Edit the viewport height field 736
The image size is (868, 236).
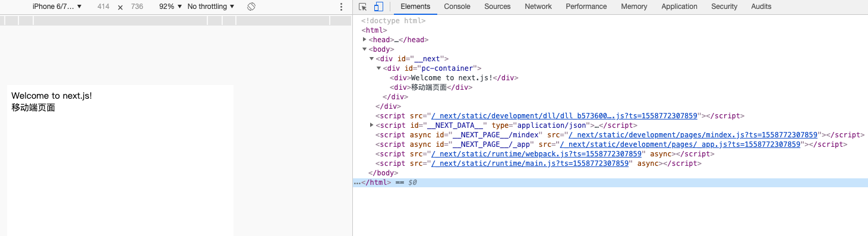click(x=137, y=7)
